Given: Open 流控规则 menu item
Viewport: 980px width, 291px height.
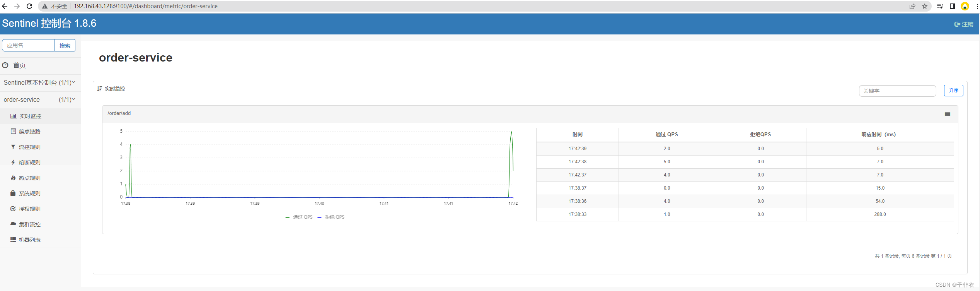Looking at the screenshot, I should (40, 147).
